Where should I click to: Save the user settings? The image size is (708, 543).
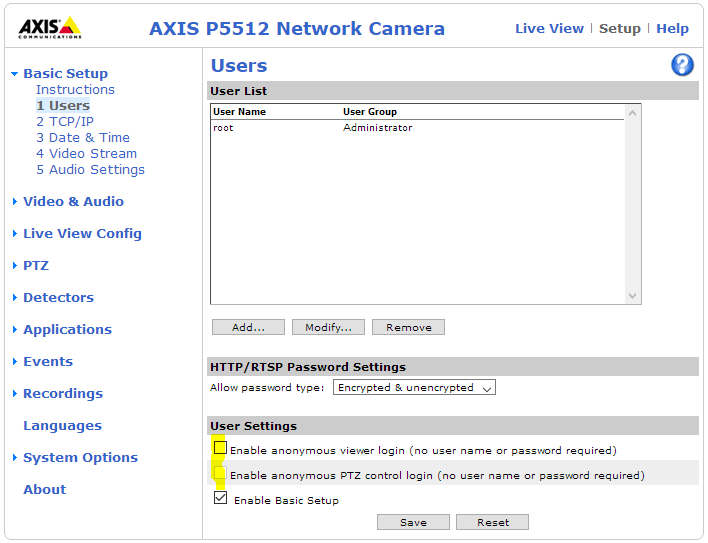[x=413, y=522]
